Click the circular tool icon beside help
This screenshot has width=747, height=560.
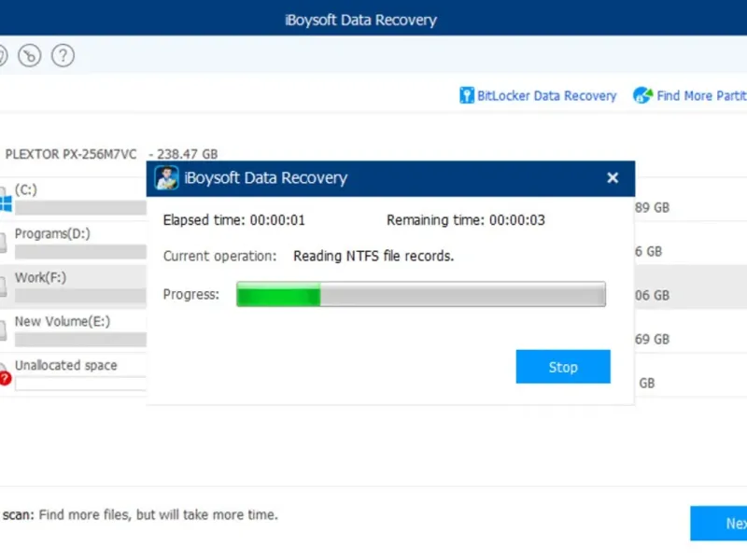click(29, 55)
